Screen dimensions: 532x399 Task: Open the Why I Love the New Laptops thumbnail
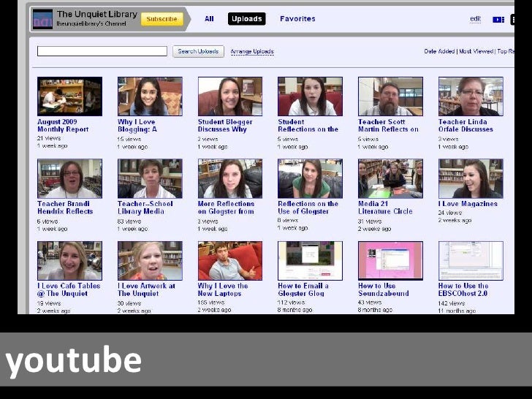click(230, 261)
